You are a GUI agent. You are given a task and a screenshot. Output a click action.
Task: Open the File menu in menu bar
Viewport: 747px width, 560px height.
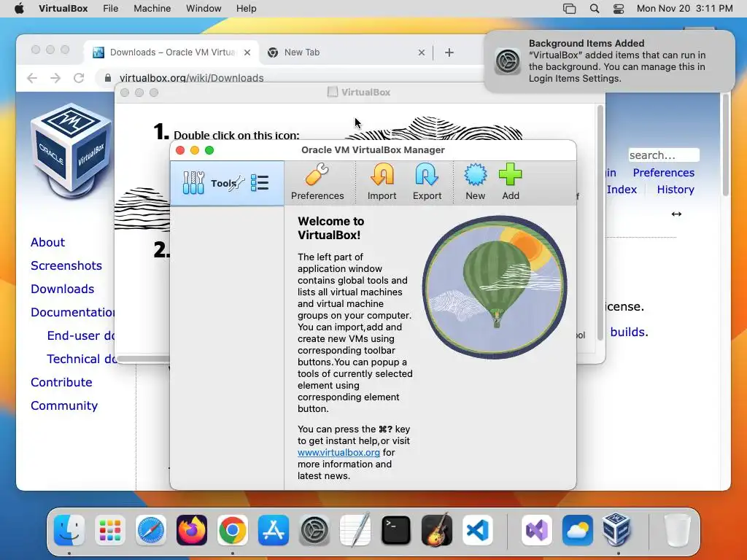click(111, 9)
